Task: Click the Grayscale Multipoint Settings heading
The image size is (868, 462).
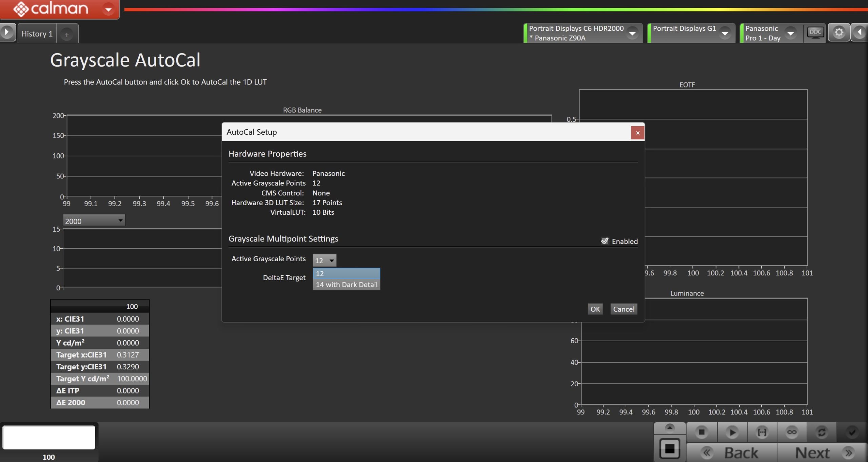Action: tap(283, 239)
